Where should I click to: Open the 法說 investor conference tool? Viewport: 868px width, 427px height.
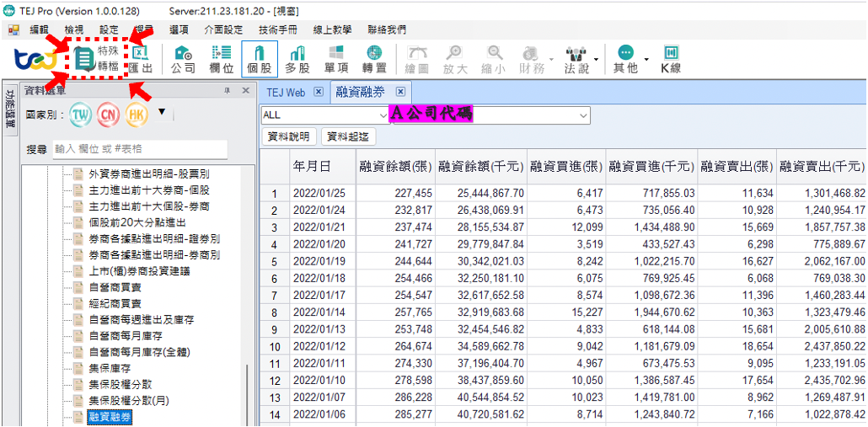(576, 59)
